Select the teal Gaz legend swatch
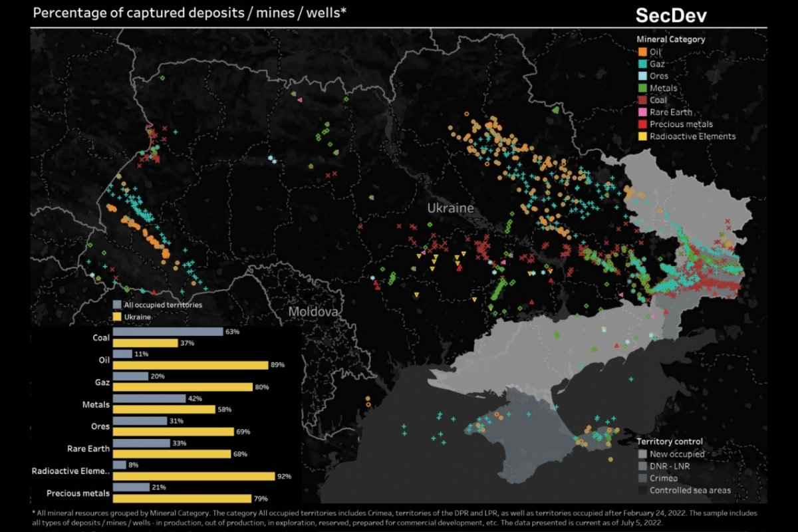The image size is (798, 532). pos(642,64)
